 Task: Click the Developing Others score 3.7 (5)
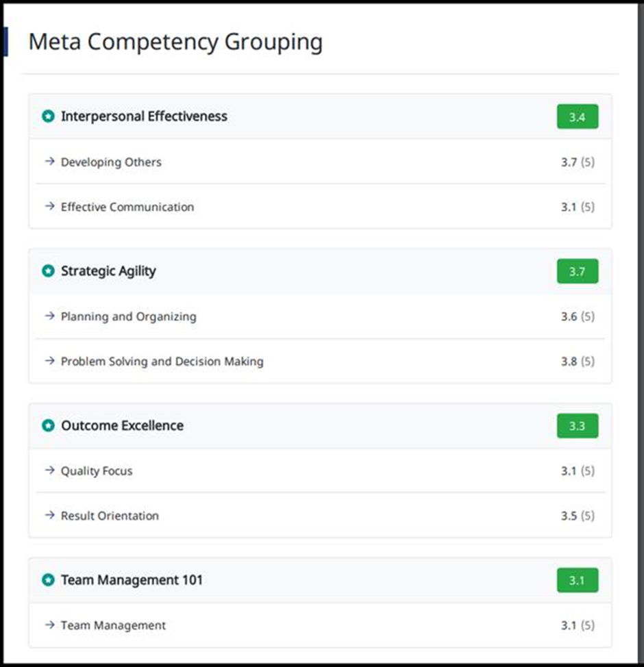pos(578,162)
